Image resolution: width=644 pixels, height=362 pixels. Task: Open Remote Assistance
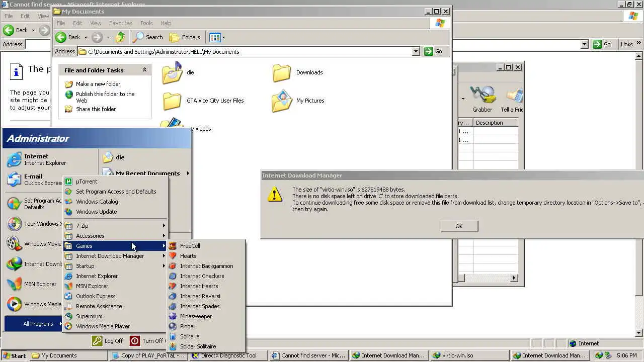tap(115, 306)
